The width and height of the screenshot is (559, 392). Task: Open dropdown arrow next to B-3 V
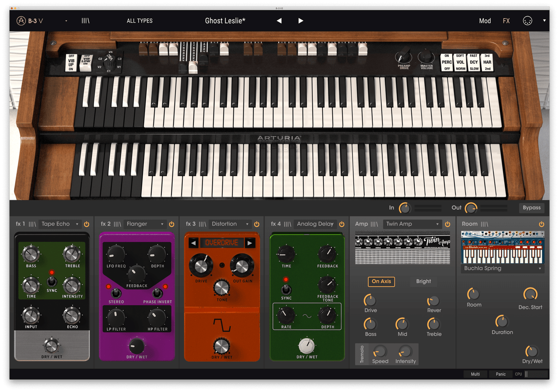click(x=66, y=21)
